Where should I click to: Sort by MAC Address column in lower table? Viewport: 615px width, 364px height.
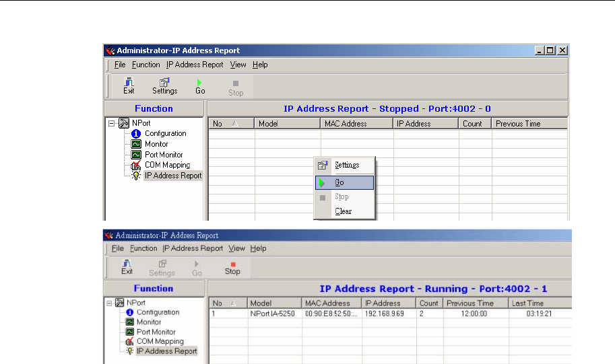coord(332,303)
